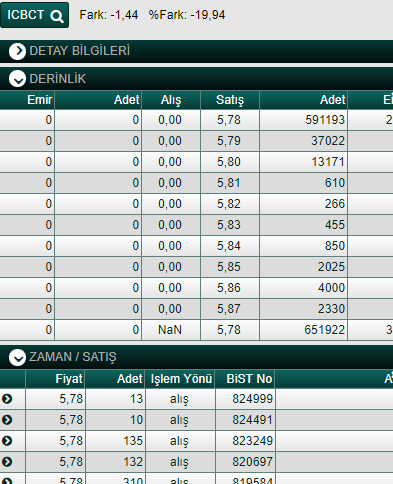The width and height of the screenshot is (393, 484).
Task: Click the BiST No 824999 cell
Action: pyautogui.click(x=245, y=399)
